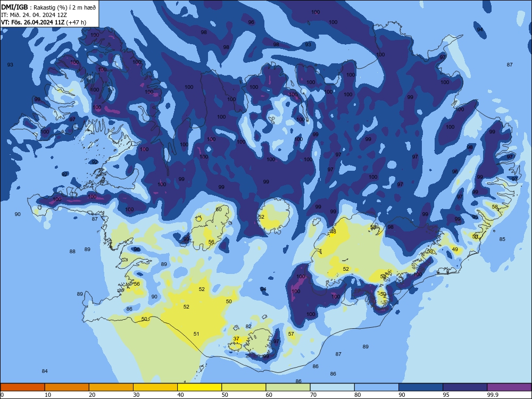Click the dark navy 95–99.9 legend swatch
Screen dimensions: 532x399
click(x=465, y=387)
